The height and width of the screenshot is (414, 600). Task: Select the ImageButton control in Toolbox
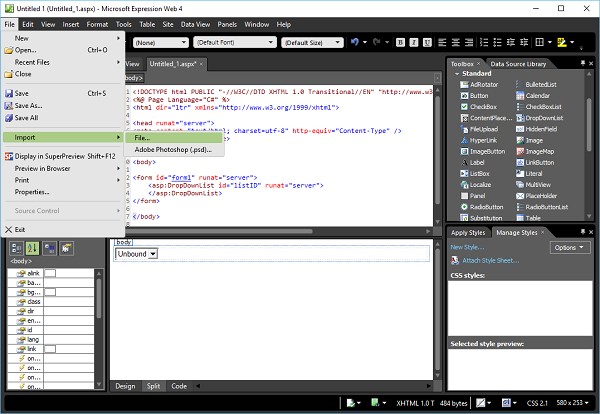[x=487, y=151]
